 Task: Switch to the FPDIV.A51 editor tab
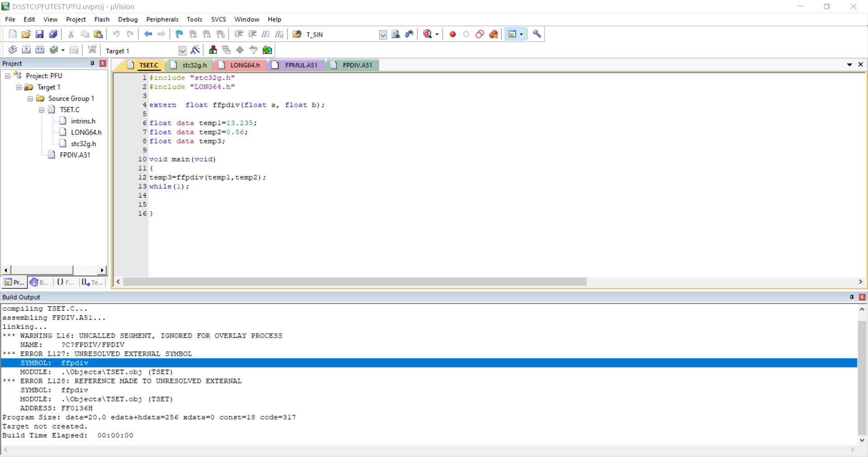point(352,65)
